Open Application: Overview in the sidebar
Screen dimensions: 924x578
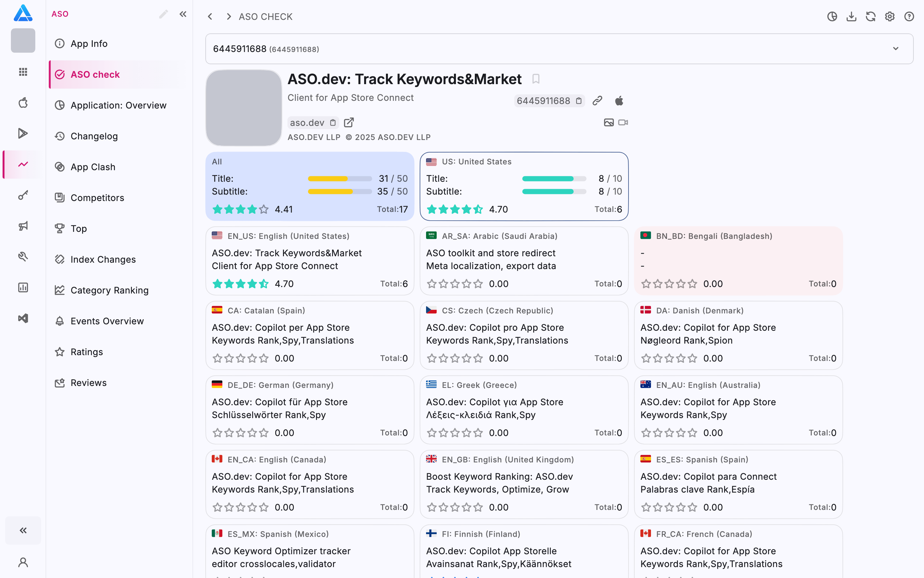click(118, 105)
